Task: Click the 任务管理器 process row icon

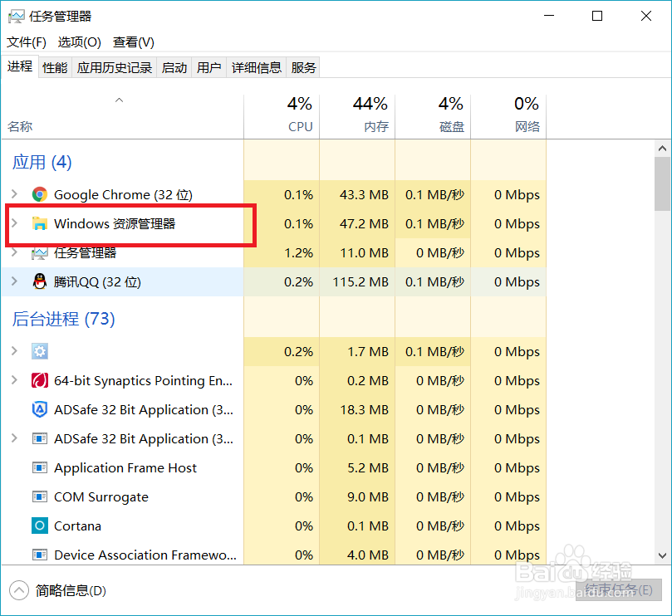Action: click(x=39, y=252)
